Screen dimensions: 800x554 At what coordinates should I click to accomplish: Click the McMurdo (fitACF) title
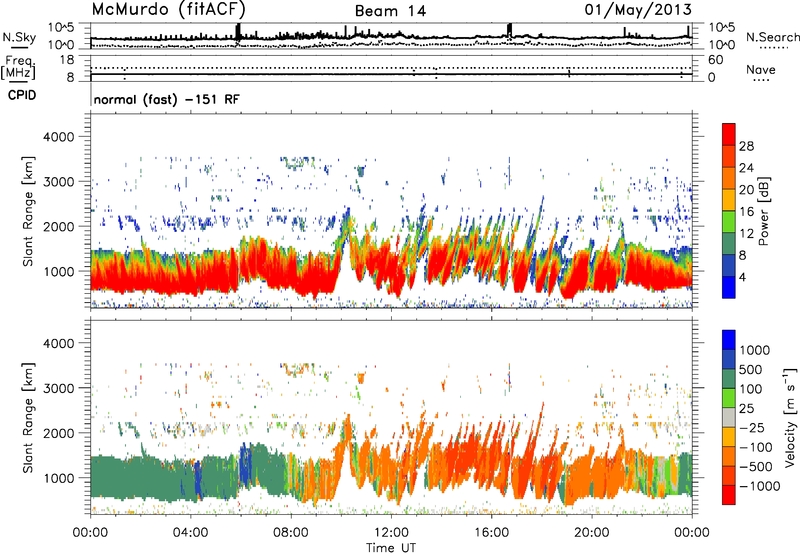[169, 9]
